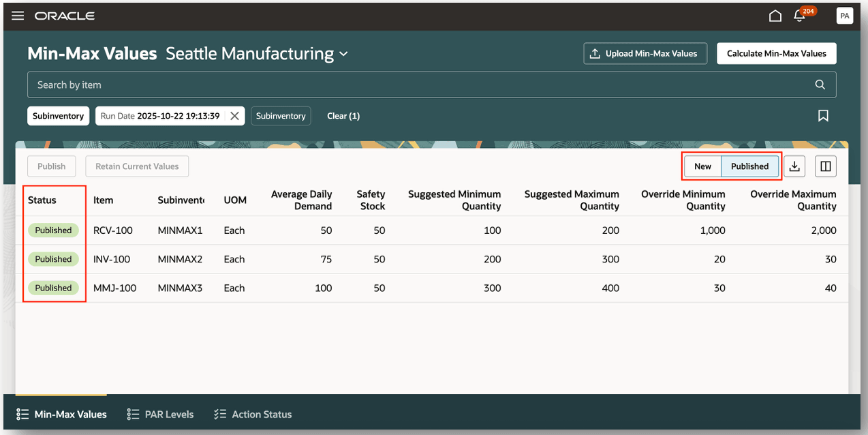Save this search with the bookmark icon
This screenshot has width=868, height=435.
point(822,116)
